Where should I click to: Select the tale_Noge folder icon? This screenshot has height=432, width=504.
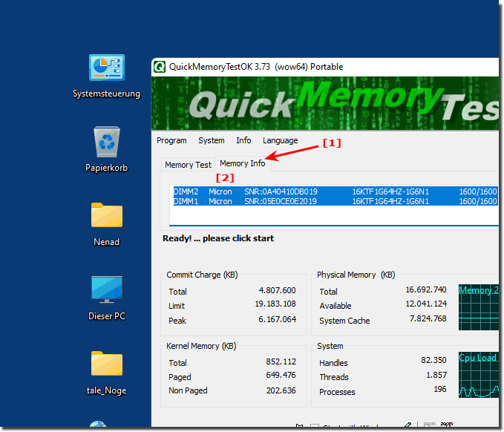pyautogui.click(x=106, y=373)
